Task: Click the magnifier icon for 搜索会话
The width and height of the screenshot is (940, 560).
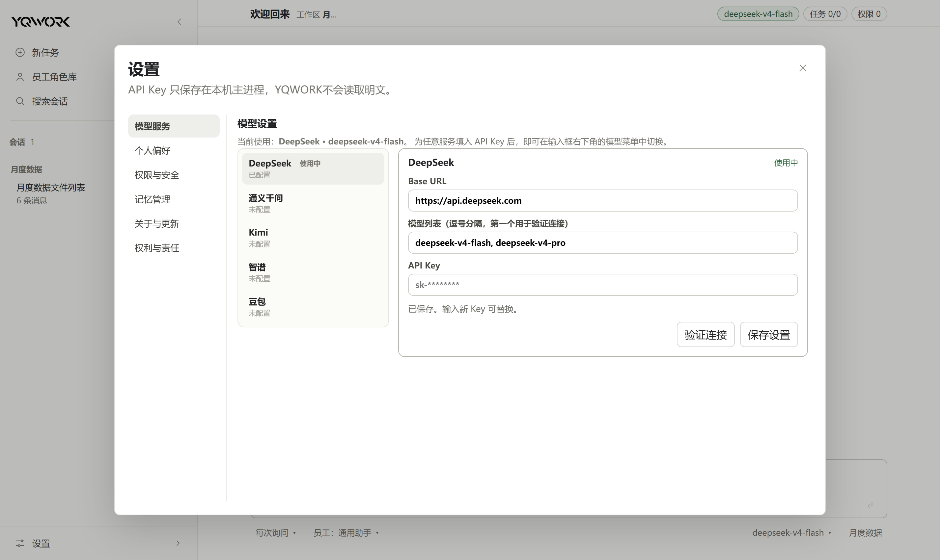Action: [x=20, y=101]
